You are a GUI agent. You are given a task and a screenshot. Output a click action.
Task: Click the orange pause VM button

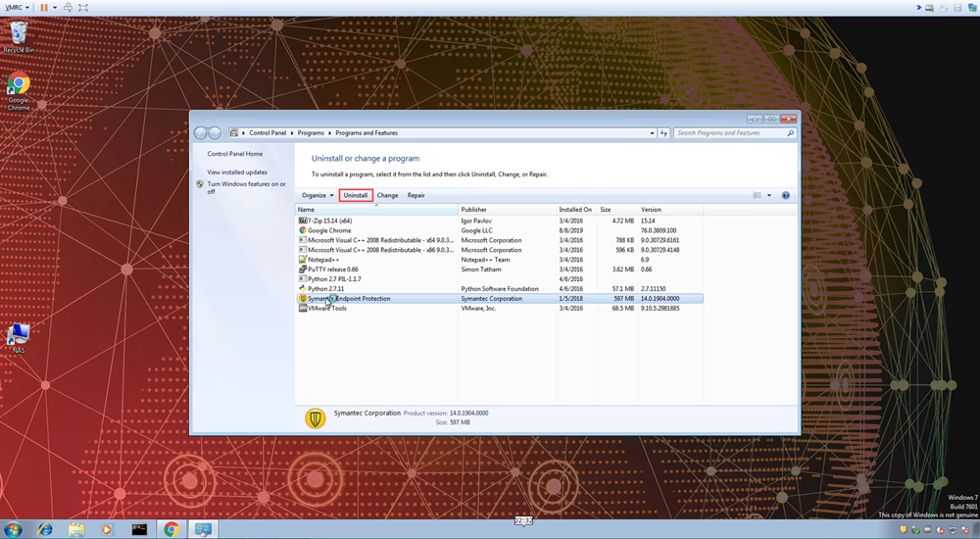pos(44,8)
